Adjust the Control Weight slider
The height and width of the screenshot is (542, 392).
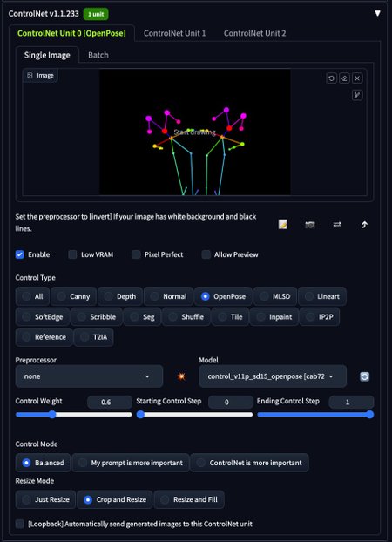tap(74, 415)
